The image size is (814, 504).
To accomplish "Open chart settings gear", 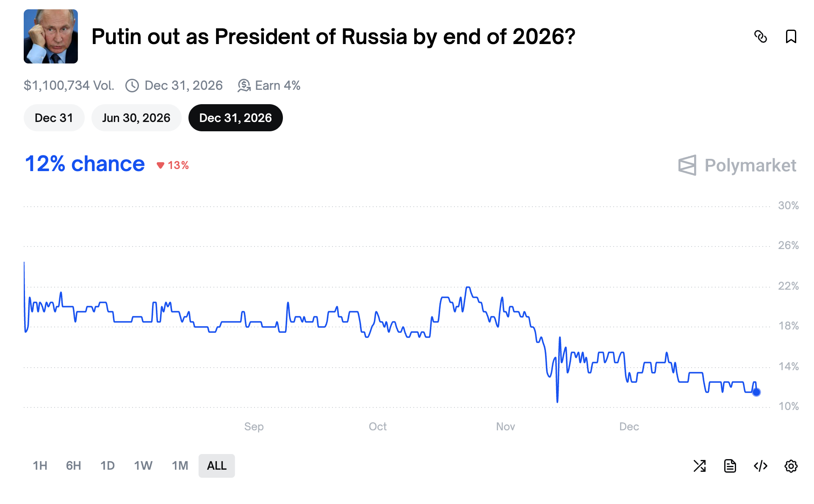I will tap(791, 466).
